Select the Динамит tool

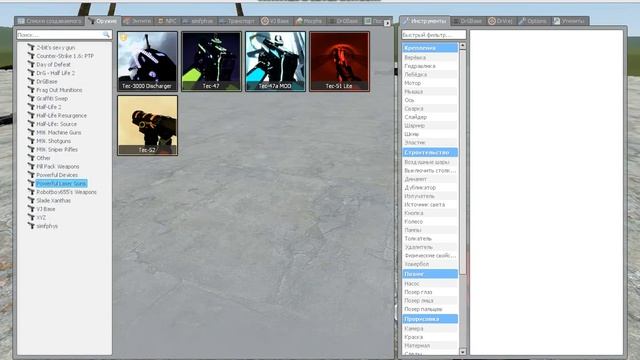(430, 179)
